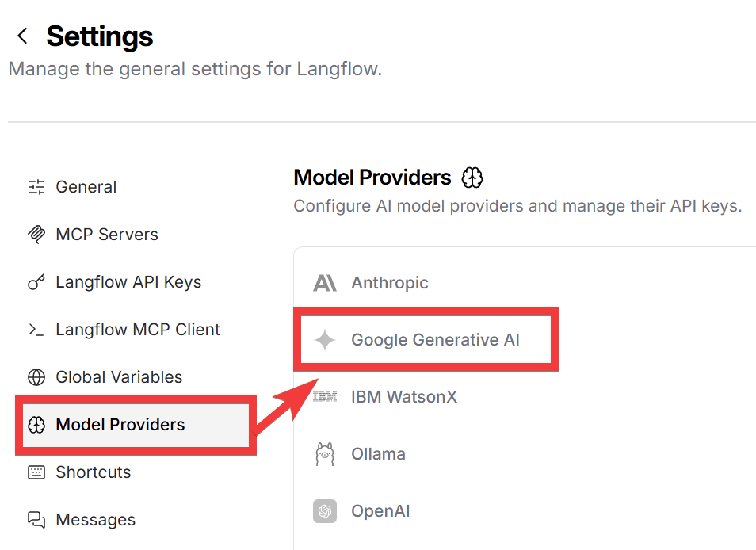Screen dimensions: 756x550
Task: Click the MCP Servers sidebar icon
Action: [36, 235]
